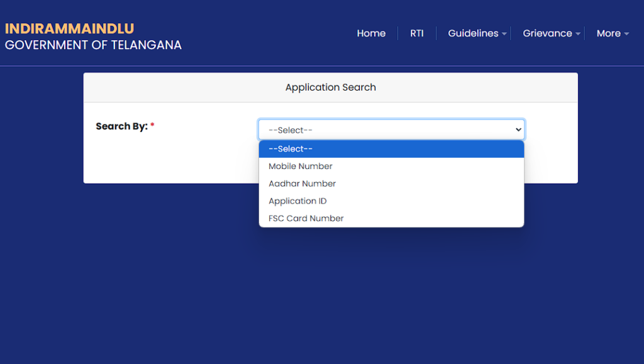Expand the Grievance menu

[551, 33]
